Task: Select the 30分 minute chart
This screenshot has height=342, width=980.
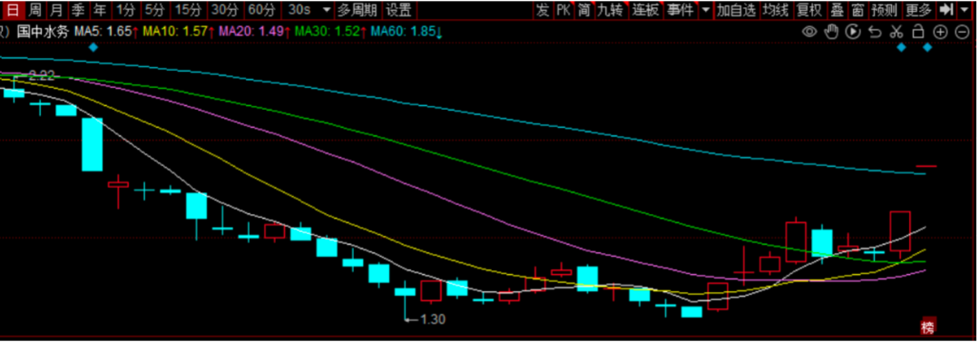Action: tap(224, 10)
